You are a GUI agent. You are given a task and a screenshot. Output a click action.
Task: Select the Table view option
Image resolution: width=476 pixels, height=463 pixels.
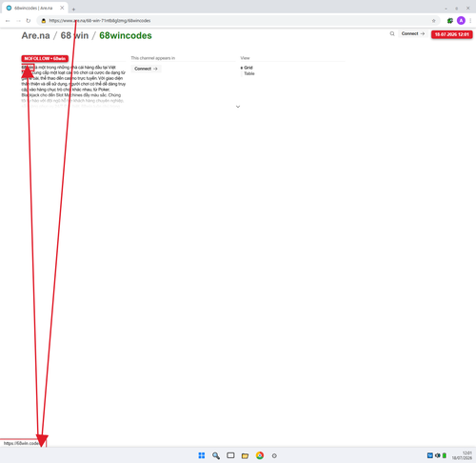pos(249,73)
